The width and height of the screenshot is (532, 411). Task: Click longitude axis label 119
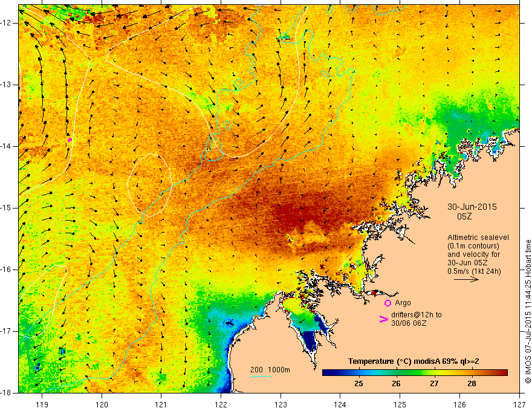point(42,404)
